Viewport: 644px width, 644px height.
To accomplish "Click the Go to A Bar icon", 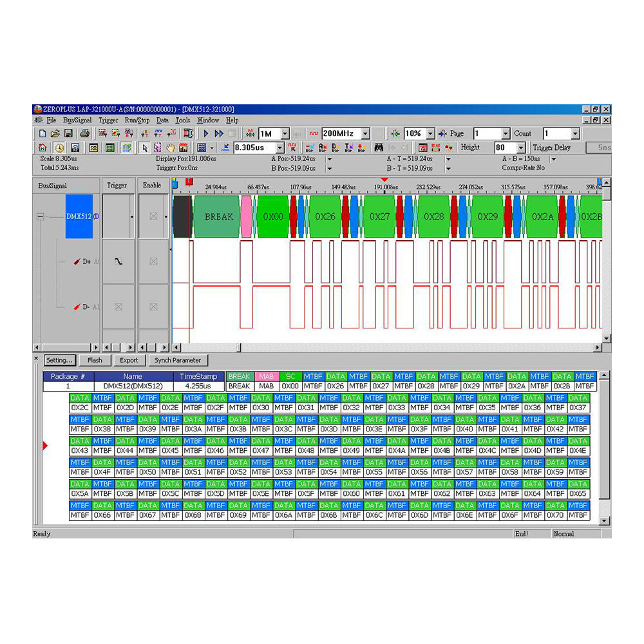I will tap(323, 147).
